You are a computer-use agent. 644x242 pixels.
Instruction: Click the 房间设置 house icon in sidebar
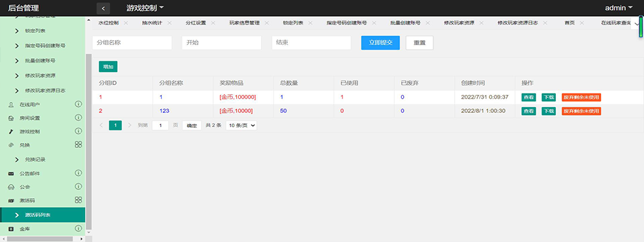(11, 118)
